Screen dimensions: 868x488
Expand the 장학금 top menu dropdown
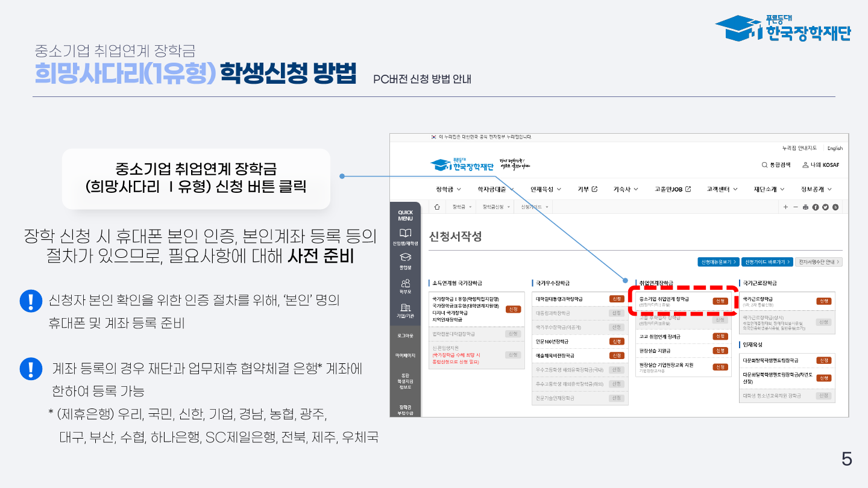tap(448, 189)
